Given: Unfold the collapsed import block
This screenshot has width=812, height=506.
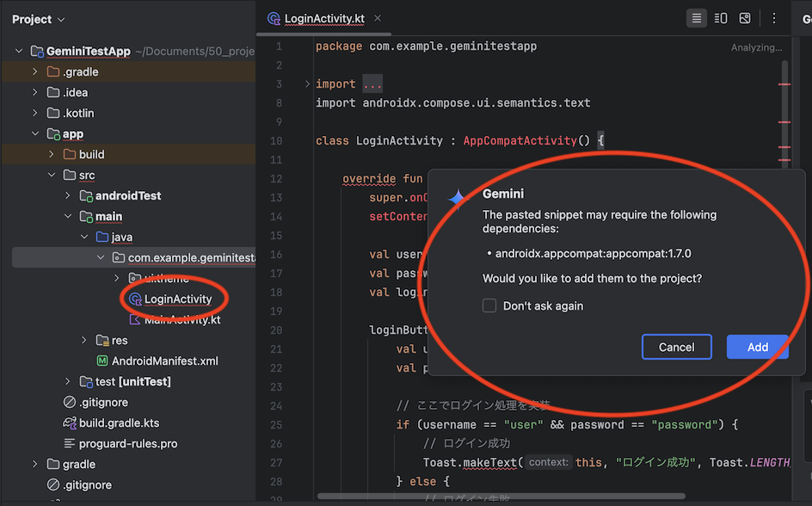Looking at the screenshot, I should point(307,83).
